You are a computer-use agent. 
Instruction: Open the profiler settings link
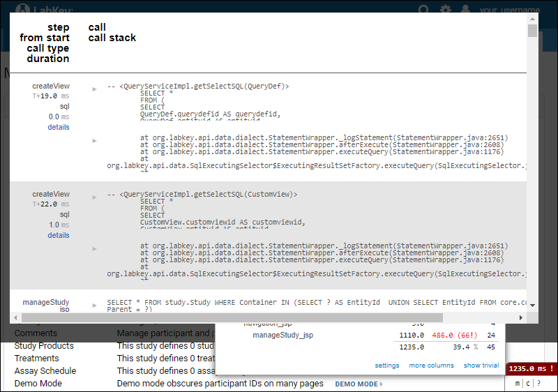387,365
